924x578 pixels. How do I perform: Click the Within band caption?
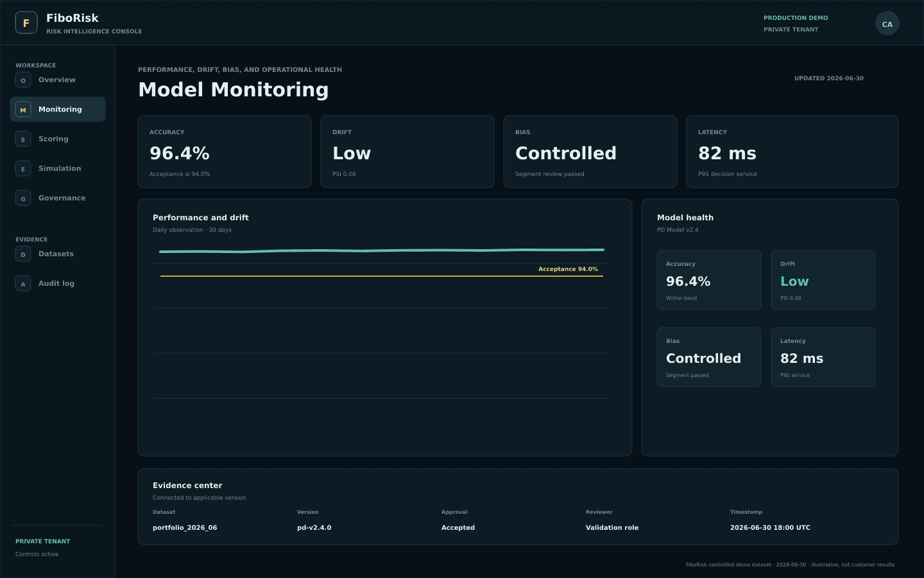(681, 298)
